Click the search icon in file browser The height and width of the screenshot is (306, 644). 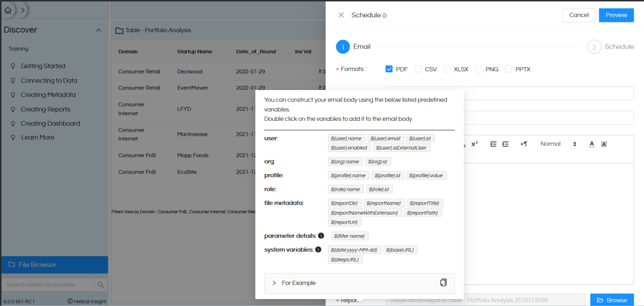tap(101, 284)
